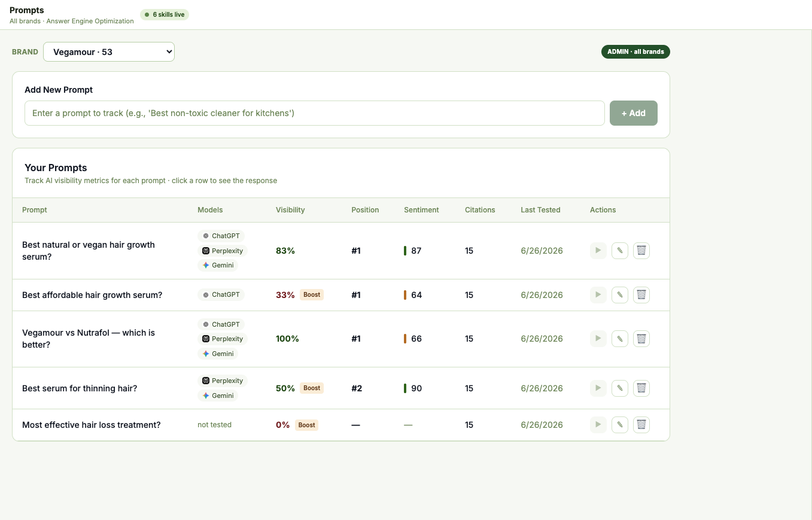The width and height of the screenshot is (812, 520).
Task: Delete the 'Vegamour vs Nutrafol' prompt
Action: 641,339
